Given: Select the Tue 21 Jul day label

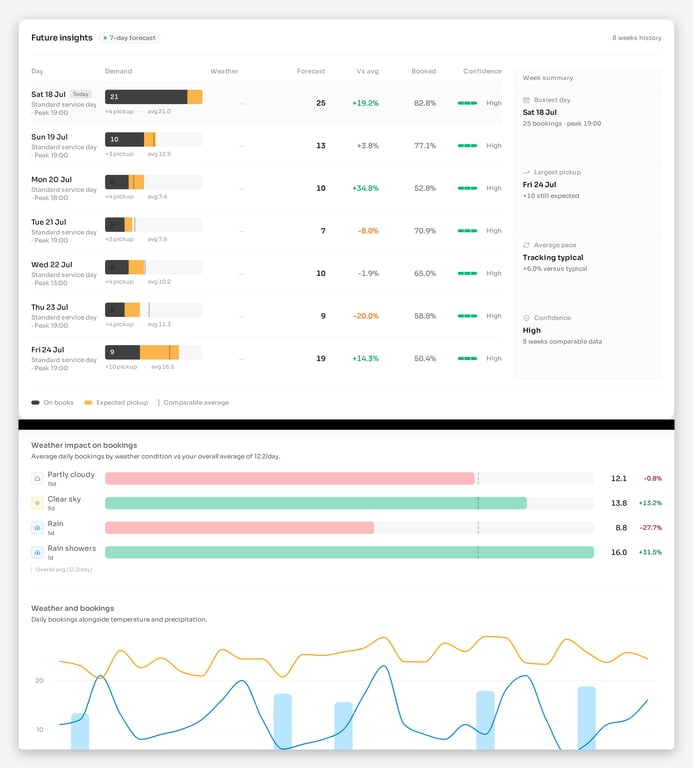Looking at the screenshot, I should [x=49, y=222].
